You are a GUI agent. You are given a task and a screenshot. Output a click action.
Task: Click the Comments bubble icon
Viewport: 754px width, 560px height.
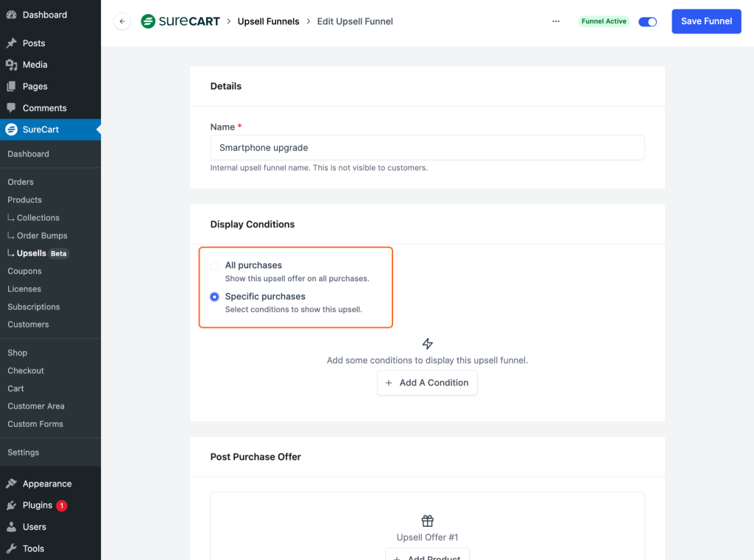[x=11, y=108]
